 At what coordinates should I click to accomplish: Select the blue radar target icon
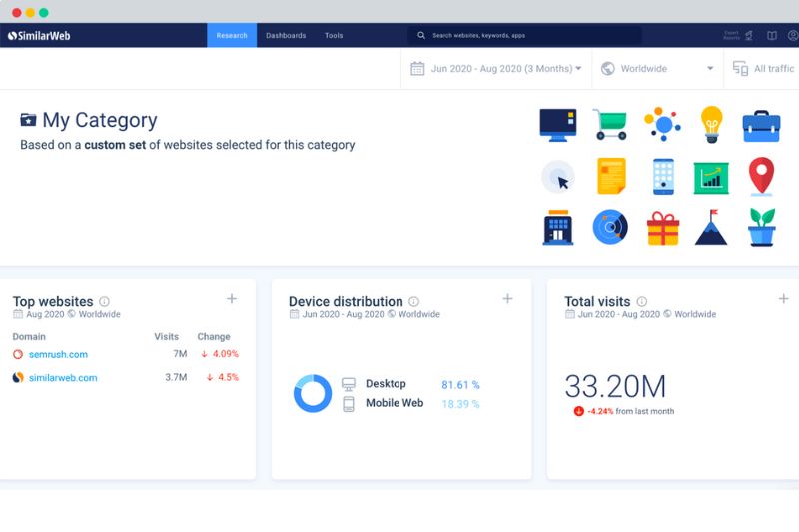[610, 227]
